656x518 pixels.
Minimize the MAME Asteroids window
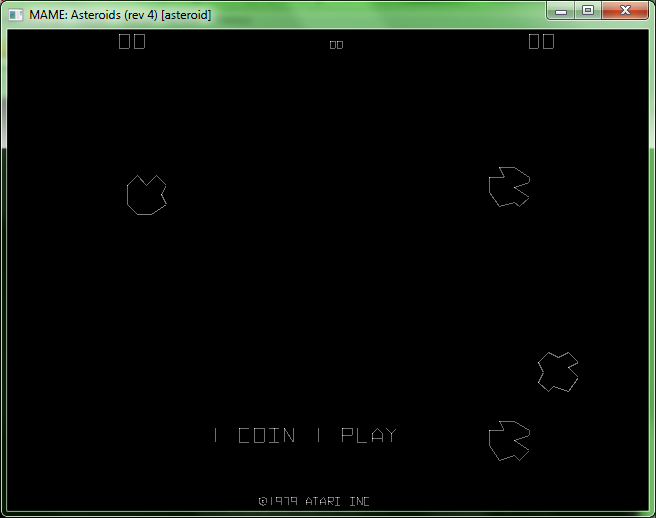[x=562, y=11]
